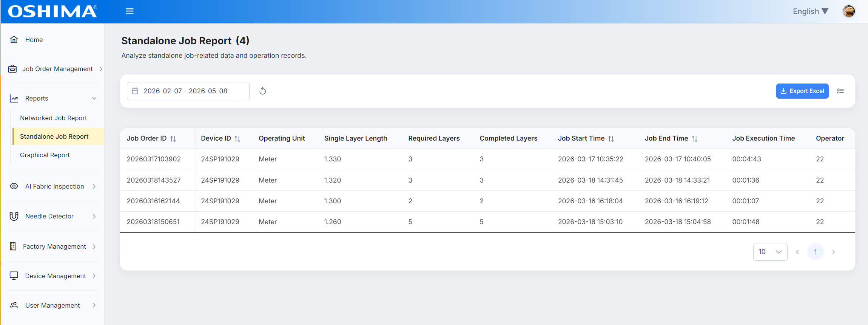Open Networked Job Report
Screen dimensions: 868x325
point(54,118)
